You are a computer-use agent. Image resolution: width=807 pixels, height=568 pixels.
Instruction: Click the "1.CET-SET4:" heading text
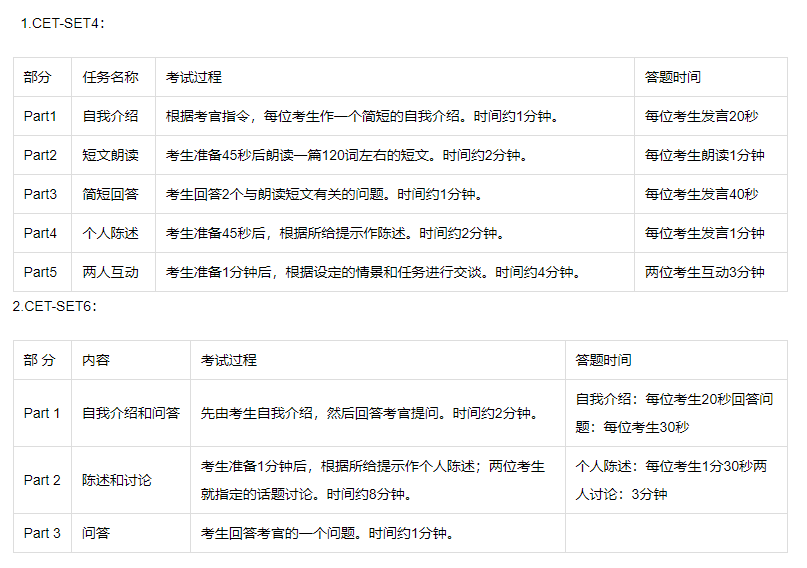click(x=60, y=23)
